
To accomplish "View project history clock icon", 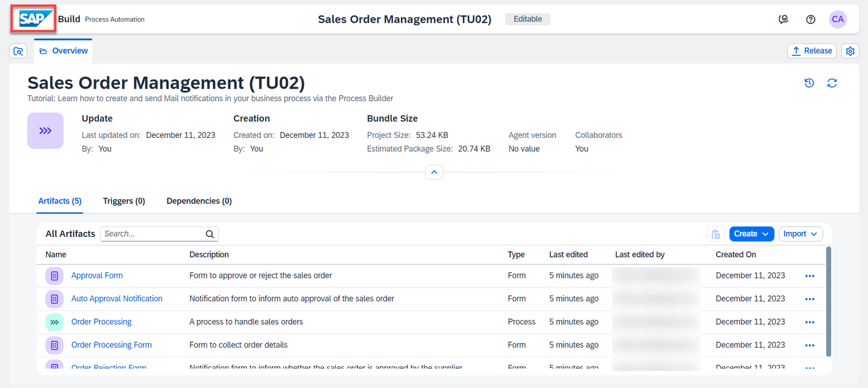I will point(810,83).
